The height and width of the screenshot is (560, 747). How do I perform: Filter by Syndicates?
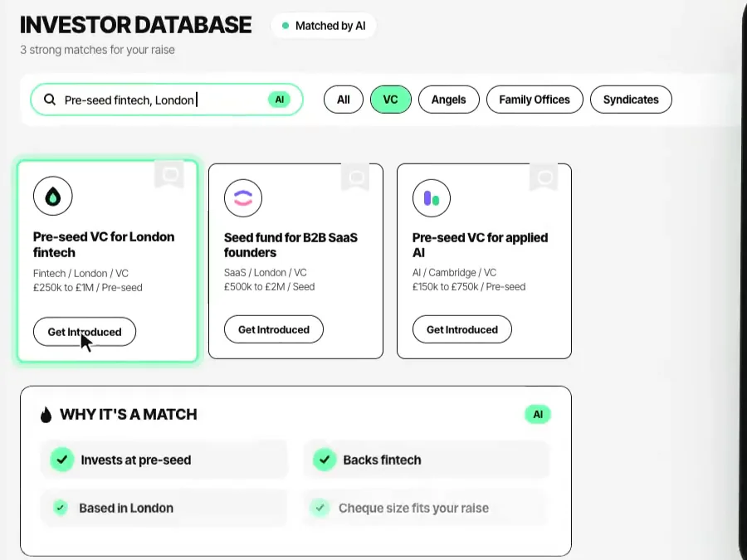[631, 100]
